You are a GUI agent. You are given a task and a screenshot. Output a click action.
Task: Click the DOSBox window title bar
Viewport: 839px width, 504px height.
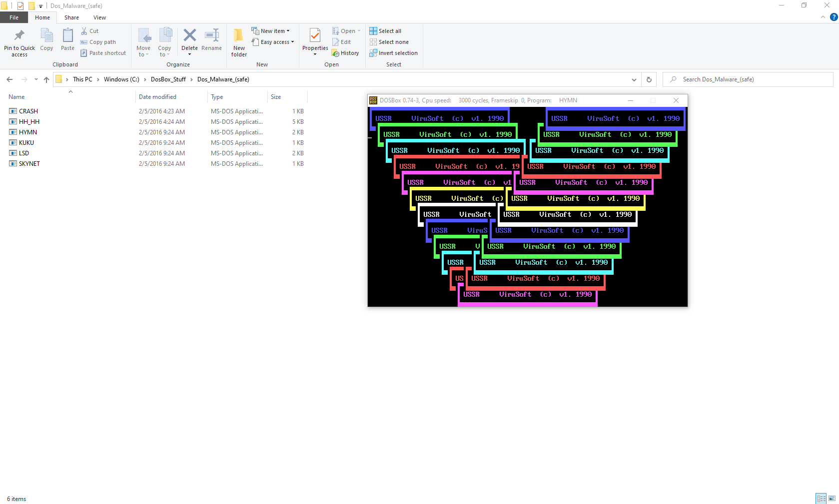pyautogui.click(x=528, y=100)
